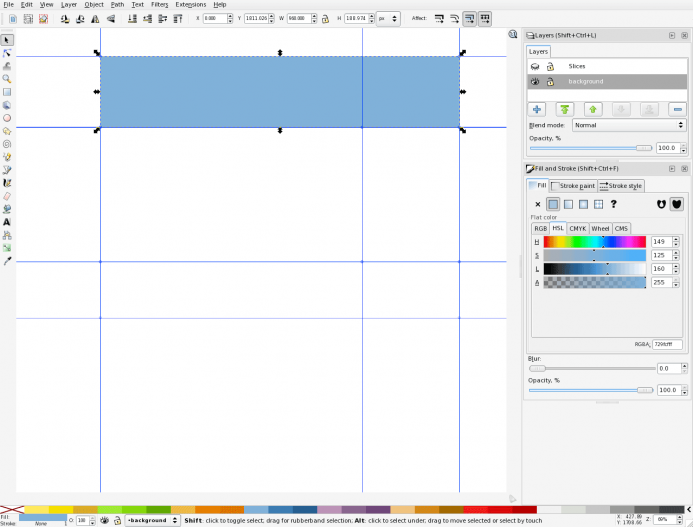693x527 pixels.
Task: Switch to Stroke style tab
Action: coord(621,186)
